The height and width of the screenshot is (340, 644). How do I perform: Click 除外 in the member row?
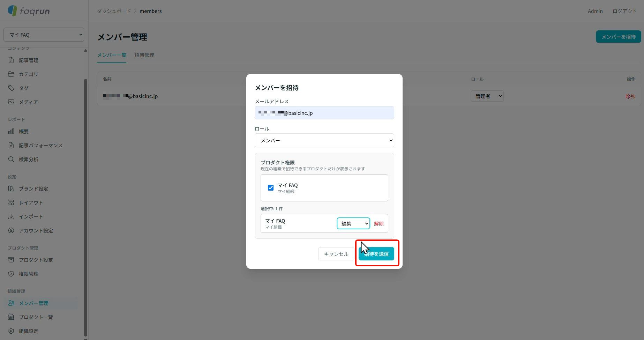pos(630,96)
